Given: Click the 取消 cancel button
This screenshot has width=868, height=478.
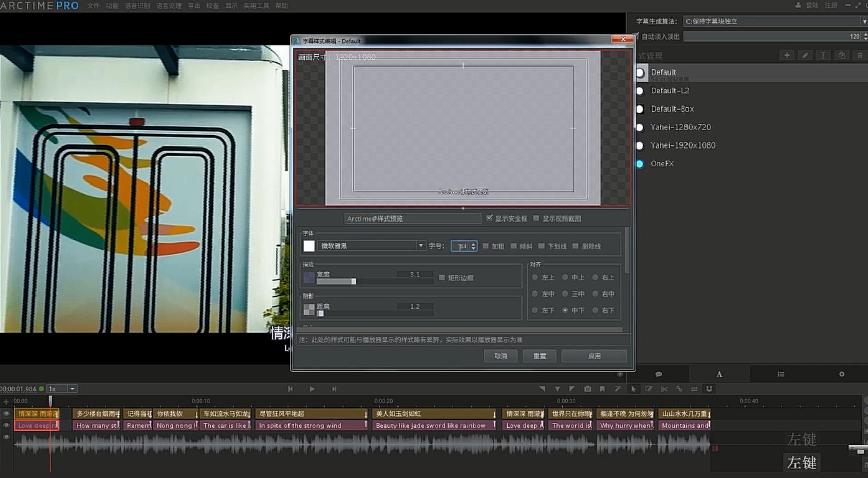Looking at the screenshot, I should tap(500, 356).
